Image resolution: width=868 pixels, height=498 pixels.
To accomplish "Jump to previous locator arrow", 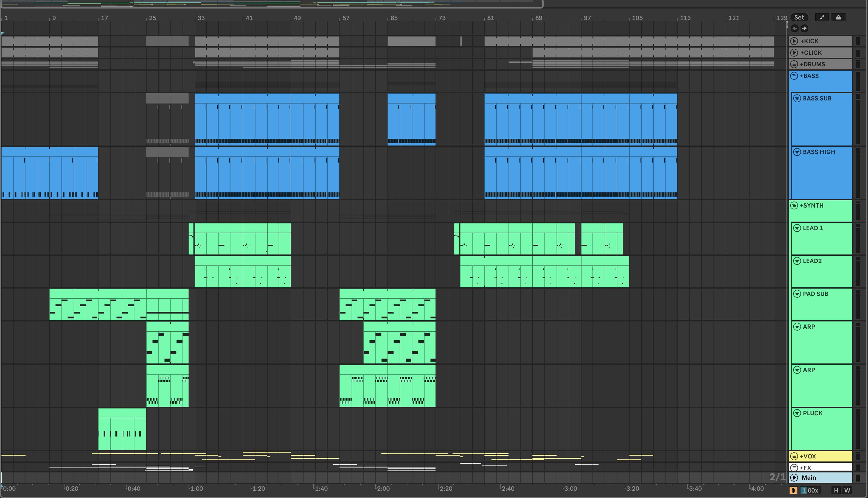I will [794, 28].
